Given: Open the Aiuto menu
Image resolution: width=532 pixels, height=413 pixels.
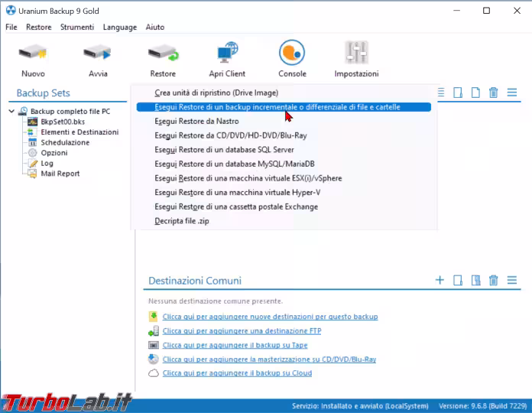Looking at the screenshot, I should [155, 27].
